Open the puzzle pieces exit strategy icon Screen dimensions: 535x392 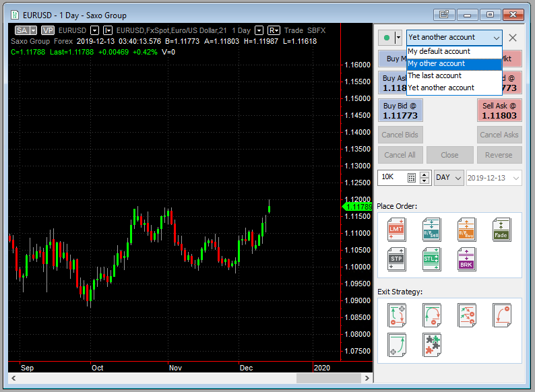[x=432, y=345]
